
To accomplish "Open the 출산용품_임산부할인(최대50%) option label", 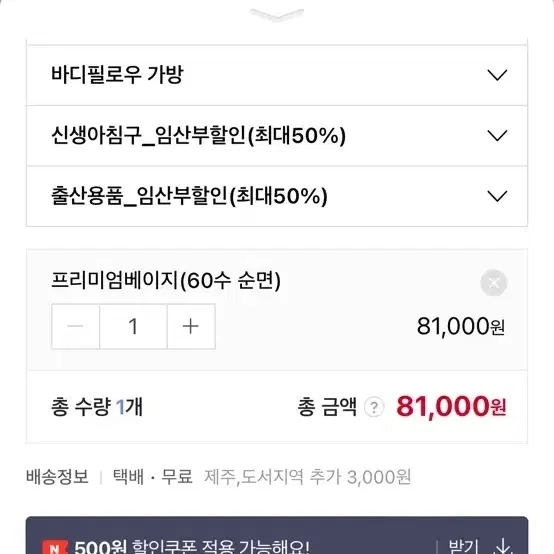I will pyautogui.click(x=189, y=196).
